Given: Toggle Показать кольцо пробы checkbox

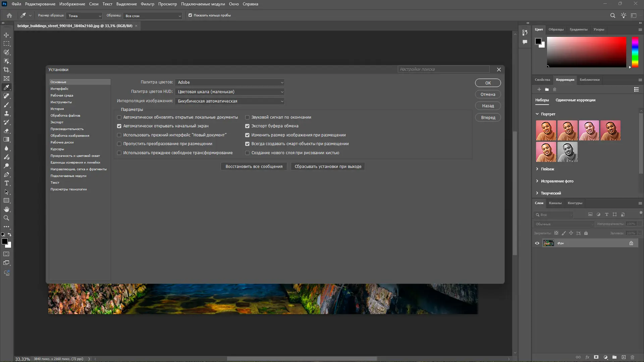Looking at the screenshot, I should 190,15.
